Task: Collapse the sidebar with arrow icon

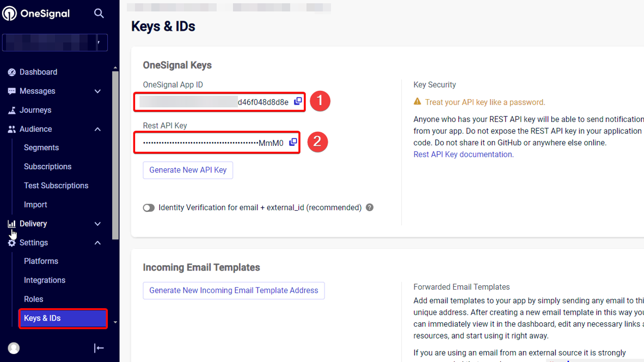Action: [x=99, y=348]
